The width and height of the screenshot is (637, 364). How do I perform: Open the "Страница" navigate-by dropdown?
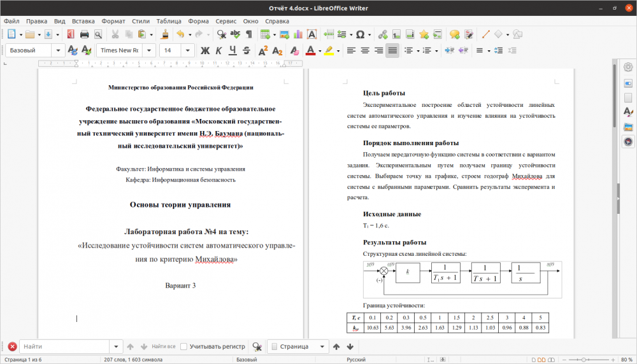click(x=320, y=347)
